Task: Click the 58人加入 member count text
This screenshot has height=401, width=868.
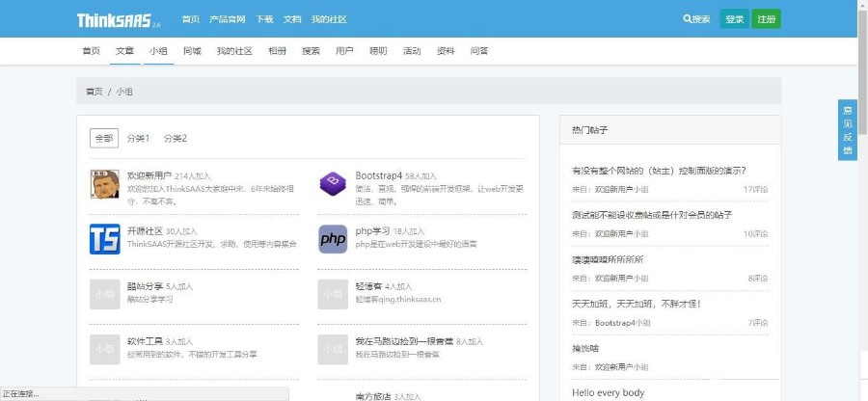Action: 420,175
